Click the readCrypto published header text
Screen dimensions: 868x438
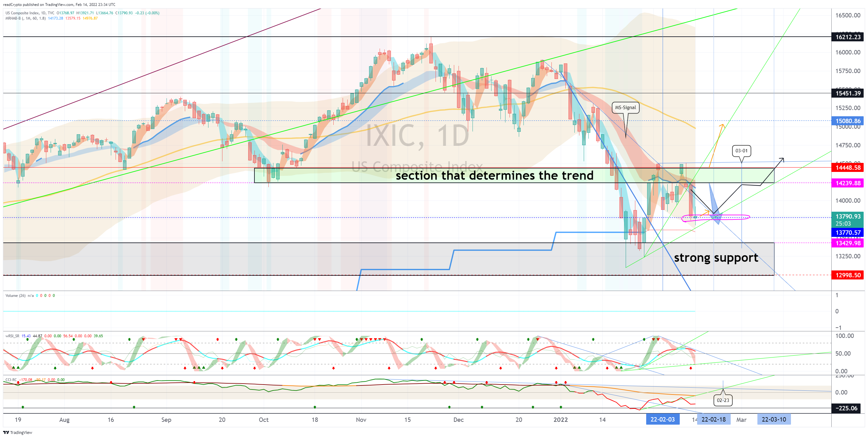59,5
